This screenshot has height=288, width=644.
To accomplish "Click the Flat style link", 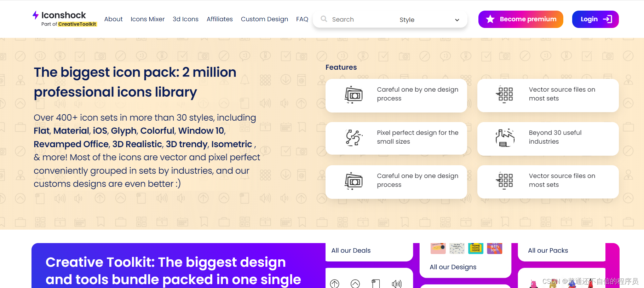I will 42,131.
